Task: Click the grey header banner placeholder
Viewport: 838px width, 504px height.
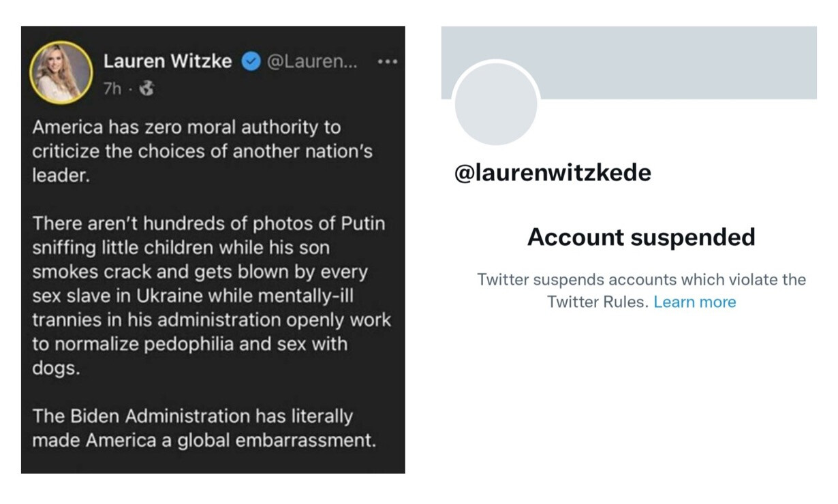Action: coord(629,63)
